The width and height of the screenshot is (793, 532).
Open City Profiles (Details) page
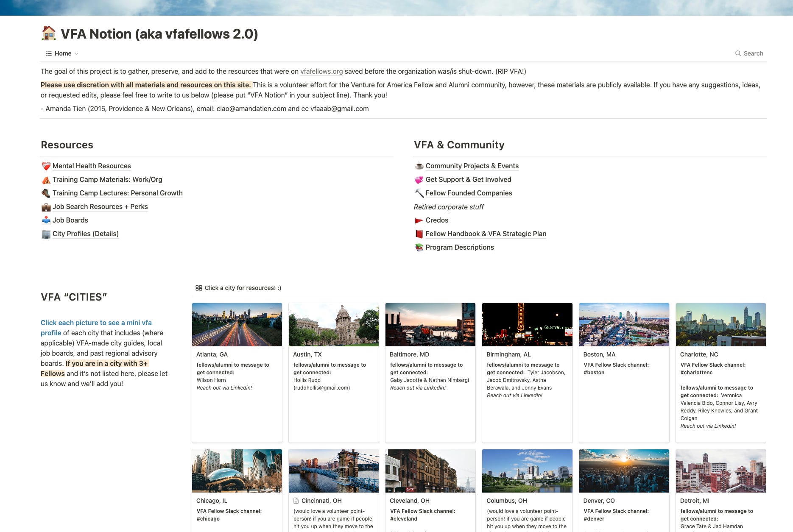point(86,234)
